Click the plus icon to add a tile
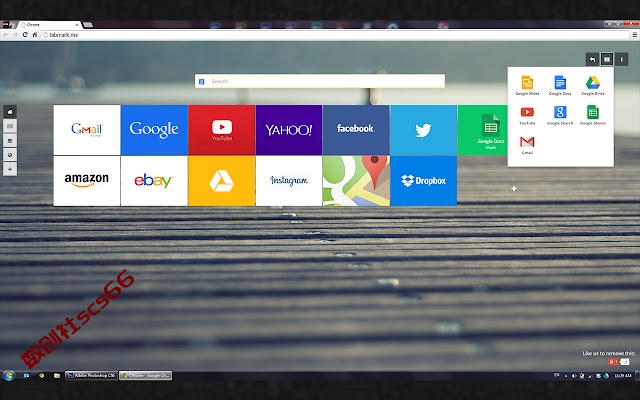 click(x=514, y=189)
